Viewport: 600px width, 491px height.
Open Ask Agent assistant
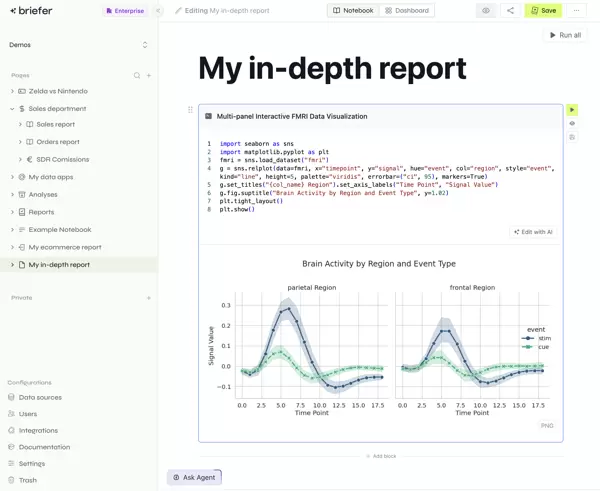pos(194,477)
